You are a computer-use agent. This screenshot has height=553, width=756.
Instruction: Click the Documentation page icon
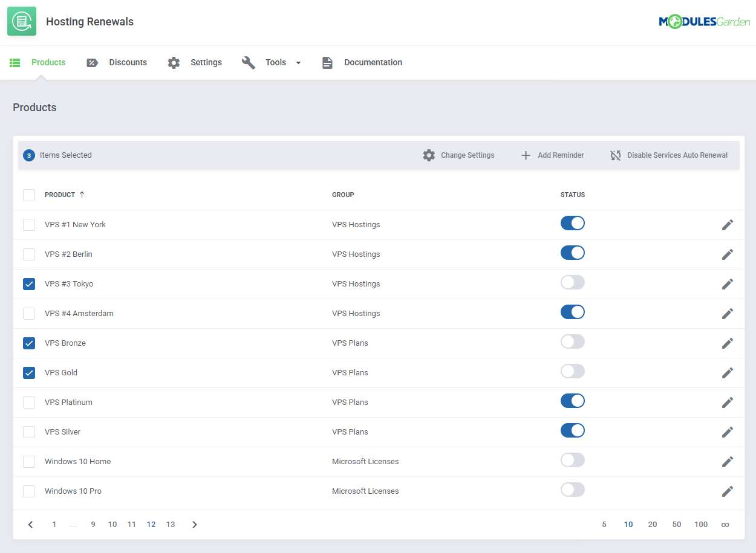click(x=327, y=62)
